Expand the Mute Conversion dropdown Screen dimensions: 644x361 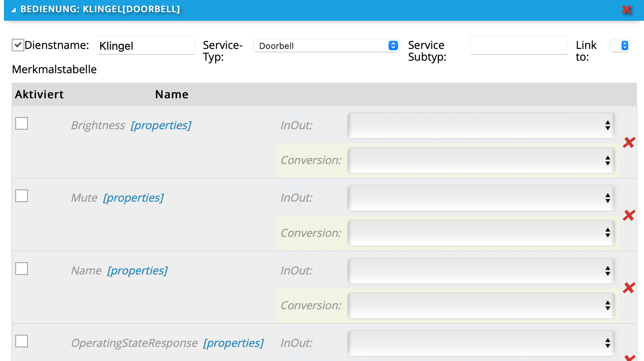[481, 233]
